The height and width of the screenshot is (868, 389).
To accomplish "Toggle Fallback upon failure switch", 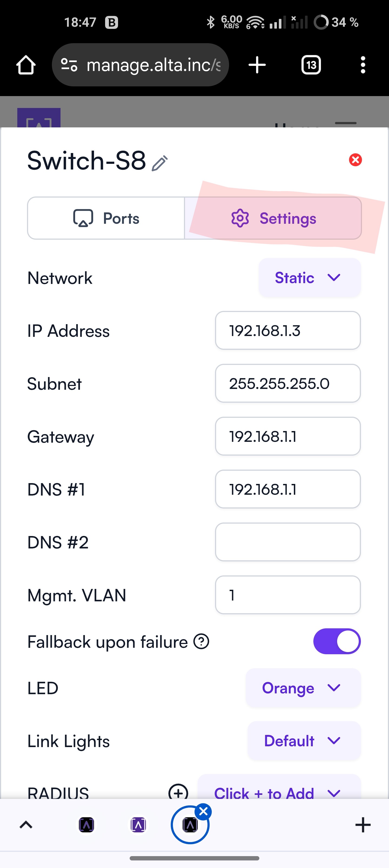I will 337,641.
